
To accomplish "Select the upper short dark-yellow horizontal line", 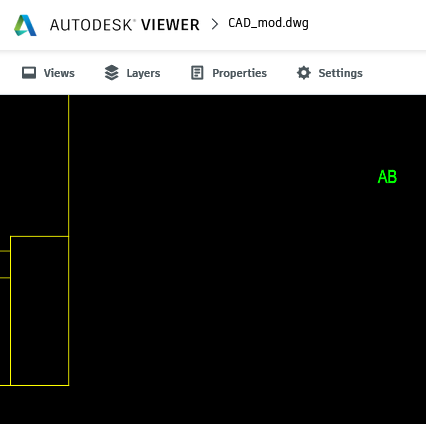I will [5, 251].
